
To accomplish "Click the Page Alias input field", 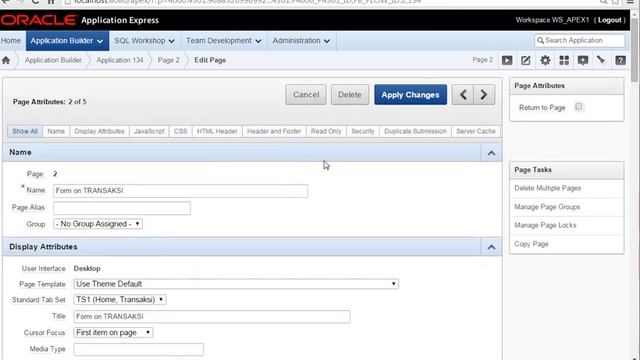I will (122, 208).
